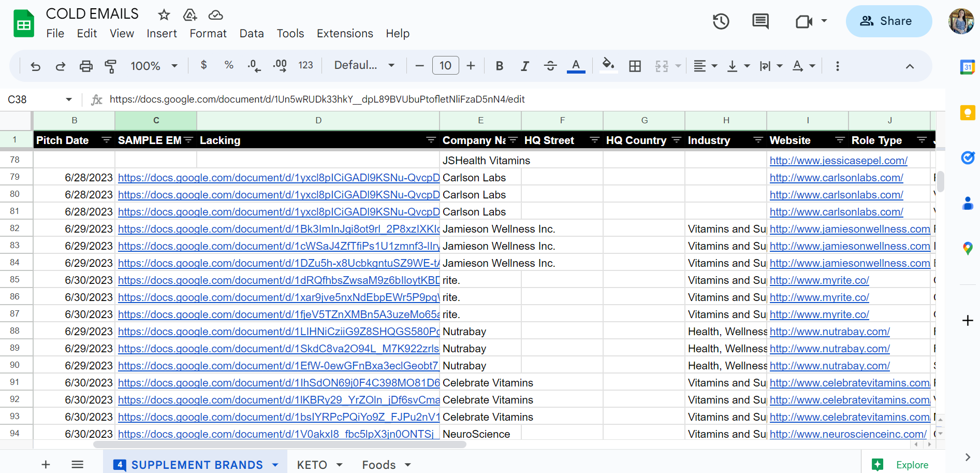Toggle the Website column filter

(840, 140)
